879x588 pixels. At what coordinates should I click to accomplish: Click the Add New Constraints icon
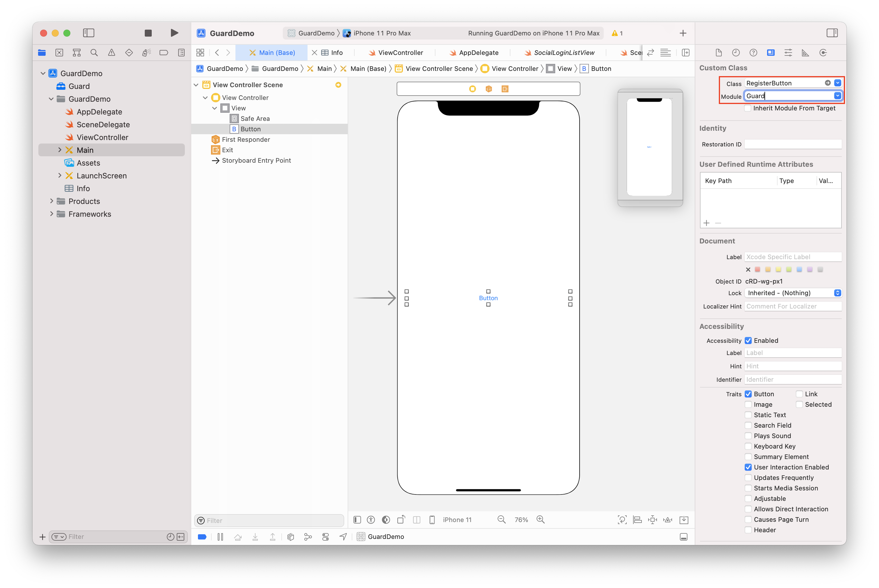coord(652,519)
